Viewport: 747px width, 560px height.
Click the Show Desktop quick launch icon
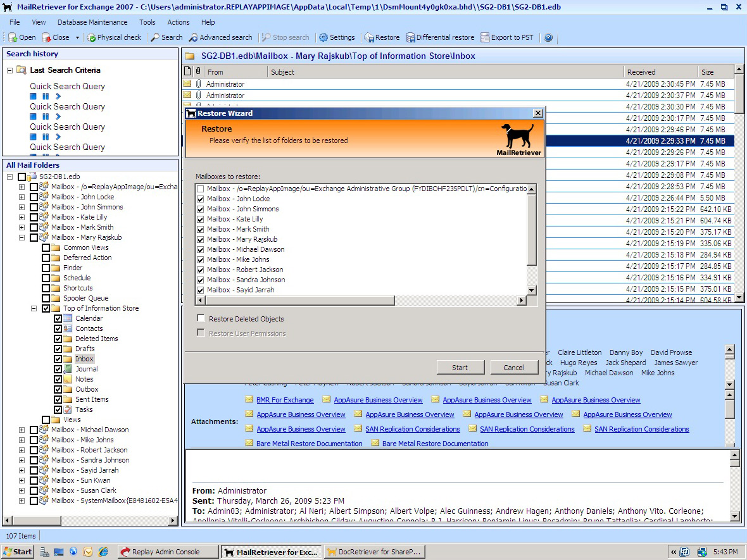[59, 551]
